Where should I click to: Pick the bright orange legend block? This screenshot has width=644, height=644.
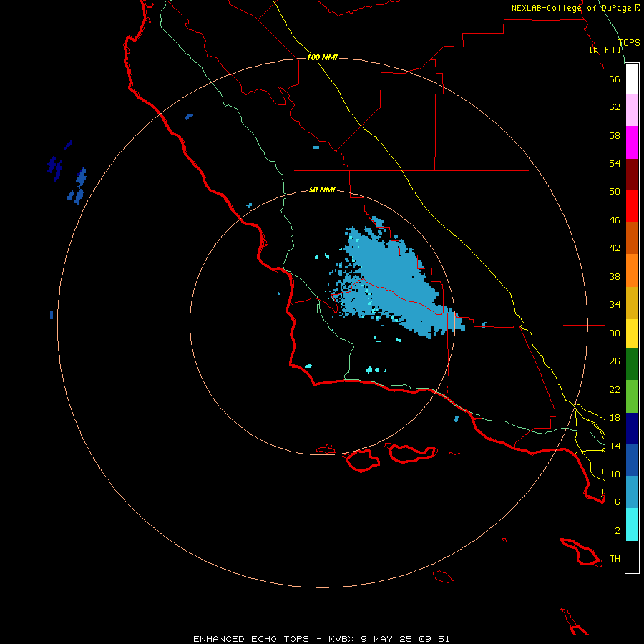pyautogui.click(x=632, y=270)
